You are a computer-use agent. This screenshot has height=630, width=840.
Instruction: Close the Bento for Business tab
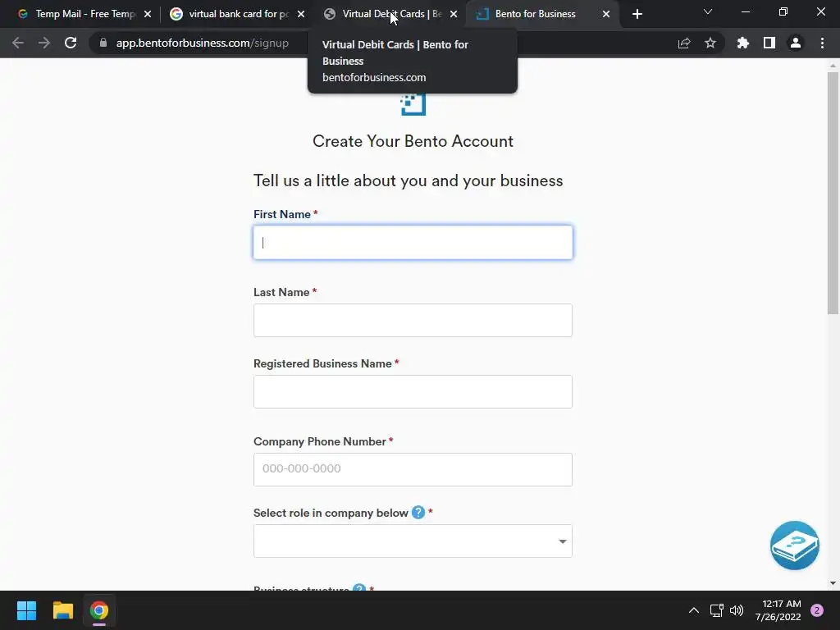pyautogui.click(x=606, y=15)
